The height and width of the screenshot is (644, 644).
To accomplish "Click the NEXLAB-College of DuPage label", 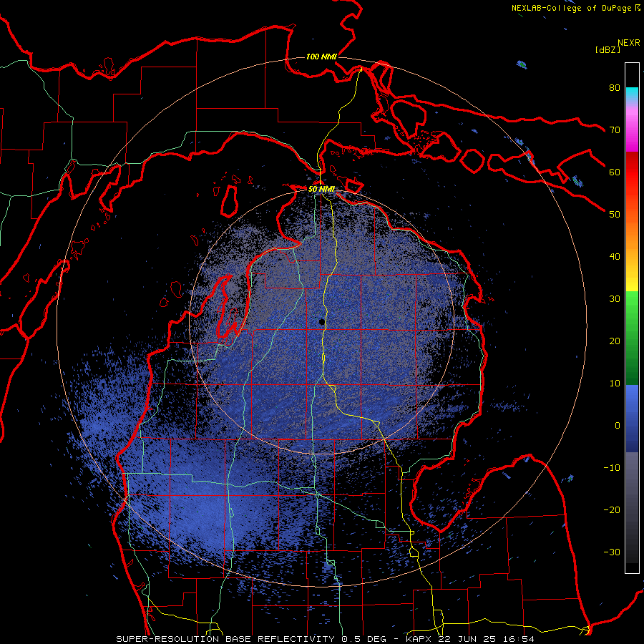I will [x=575, y=8].
